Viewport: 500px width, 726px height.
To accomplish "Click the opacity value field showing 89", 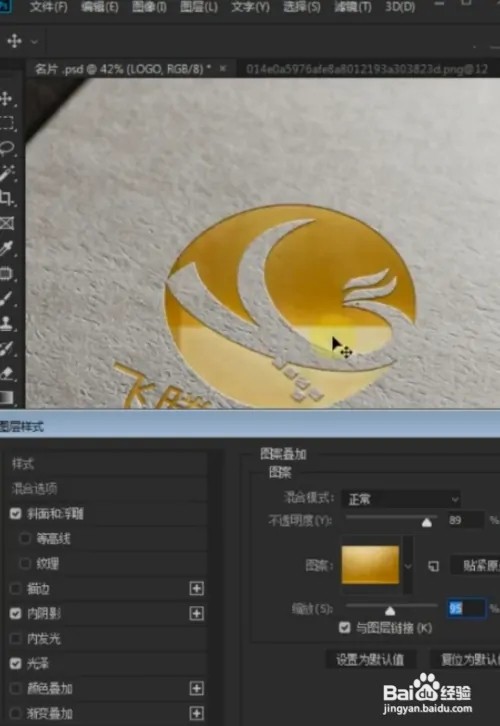I will coord(466,520).
